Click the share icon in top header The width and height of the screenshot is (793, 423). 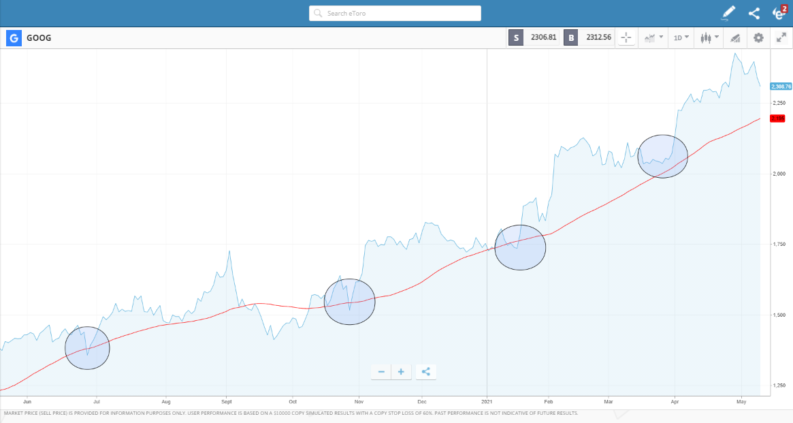tap(754, 13)
